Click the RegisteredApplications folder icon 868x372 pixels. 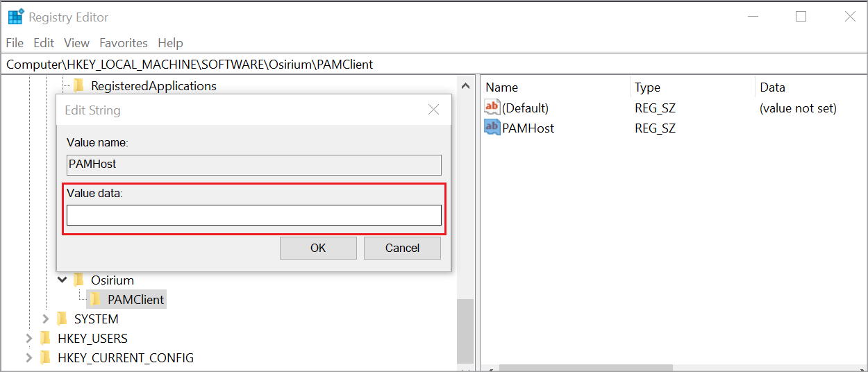click(x=78, y=85)
